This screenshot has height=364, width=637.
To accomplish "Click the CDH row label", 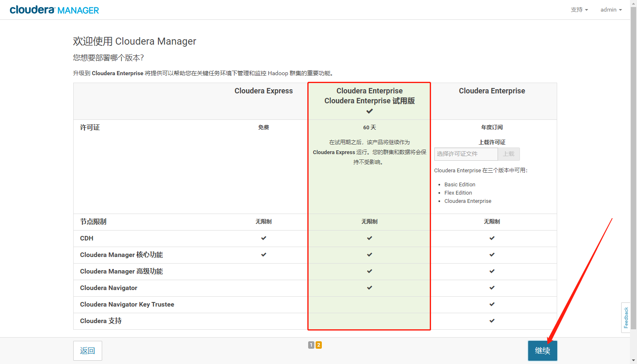I will [x=86, y=238].
